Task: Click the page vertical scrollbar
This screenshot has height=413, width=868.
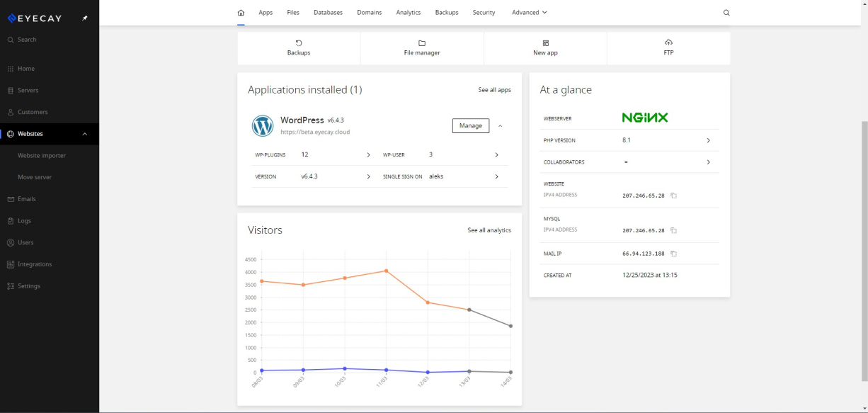Action: [864, 251]
